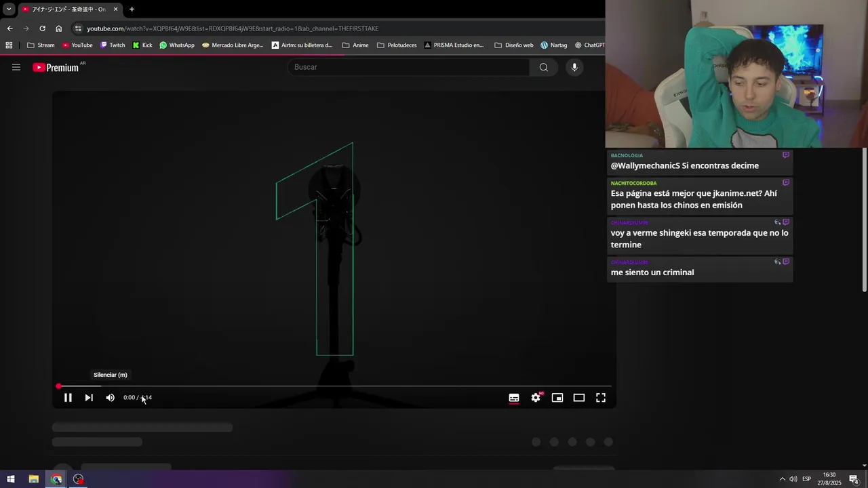Click the Twitch badge on NACHITOCORDOBA message

(786, 182)
